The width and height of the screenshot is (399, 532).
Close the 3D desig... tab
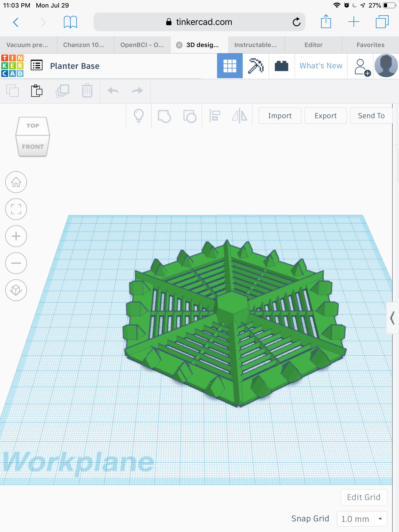(179, 45)
